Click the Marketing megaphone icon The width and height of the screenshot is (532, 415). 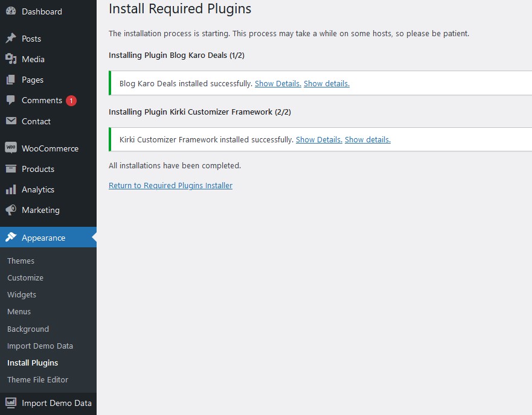tap(11, 210)
